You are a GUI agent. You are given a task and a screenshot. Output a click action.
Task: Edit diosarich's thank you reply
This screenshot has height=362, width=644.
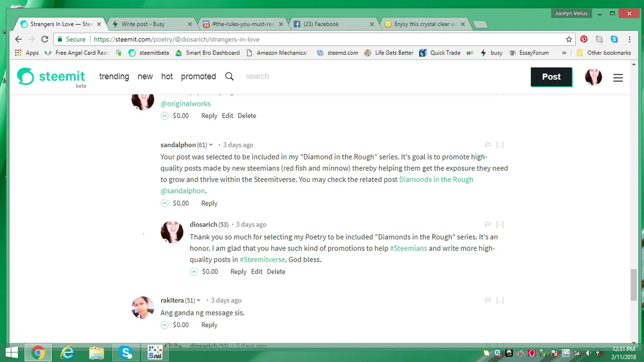click(257, 271)
